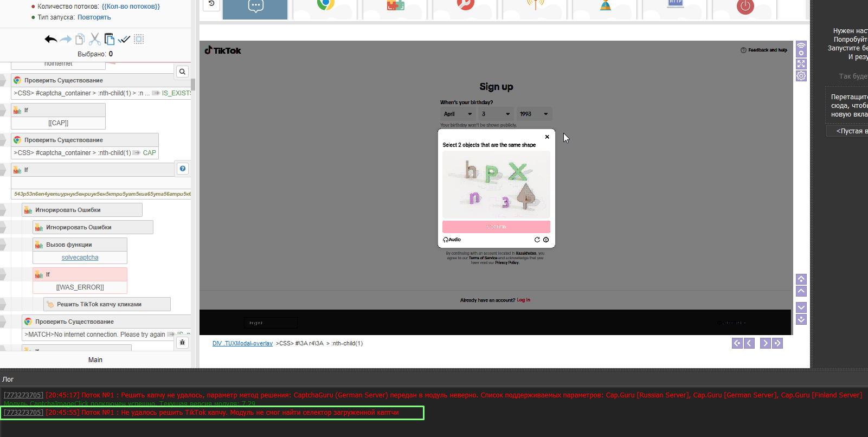Open browser settings gear icon
The image size is (868, 437).
pyautogui.click(x=801, y=76)
